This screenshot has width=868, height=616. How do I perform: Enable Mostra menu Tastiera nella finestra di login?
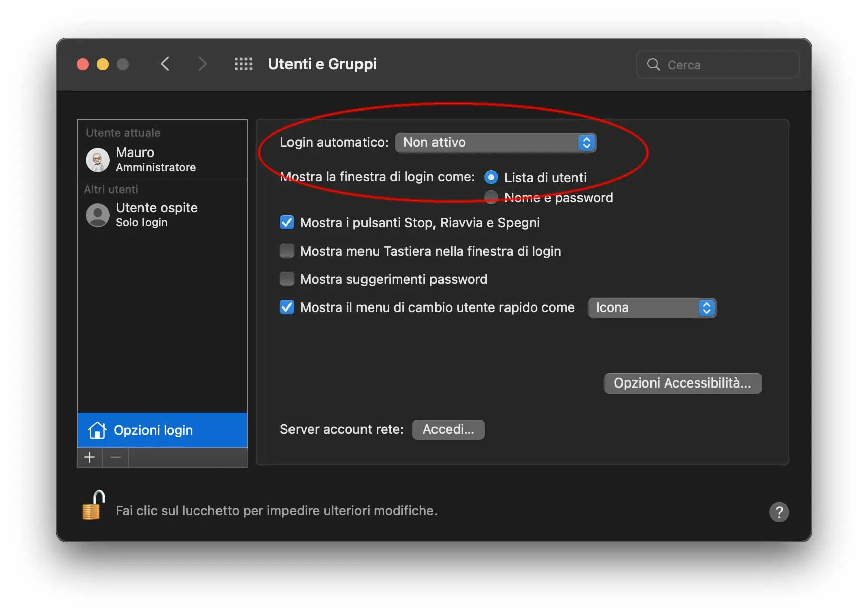coord(286,251)
